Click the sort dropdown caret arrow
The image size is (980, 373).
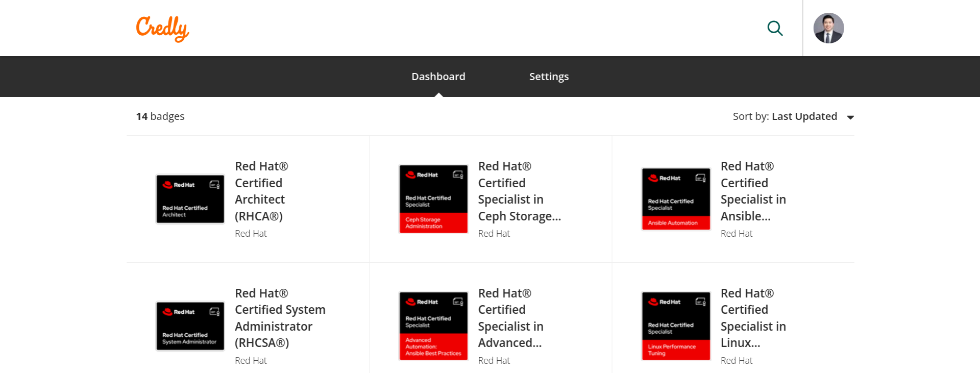(x=850, y=117)
